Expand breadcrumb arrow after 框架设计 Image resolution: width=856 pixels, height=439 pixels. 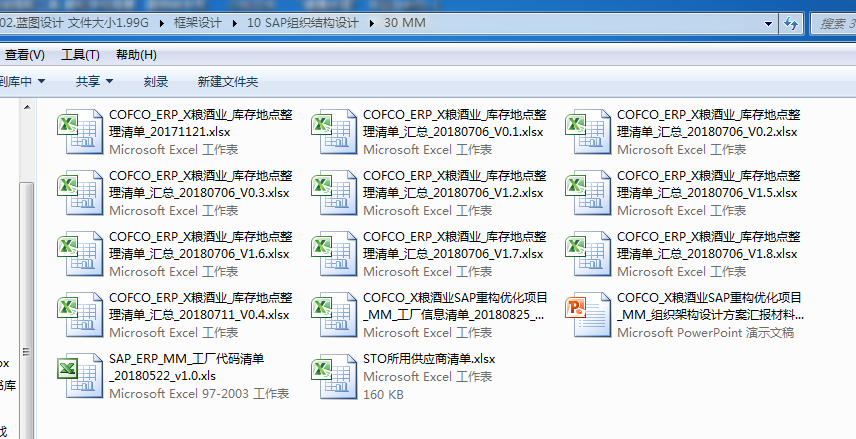pos(234,23)
